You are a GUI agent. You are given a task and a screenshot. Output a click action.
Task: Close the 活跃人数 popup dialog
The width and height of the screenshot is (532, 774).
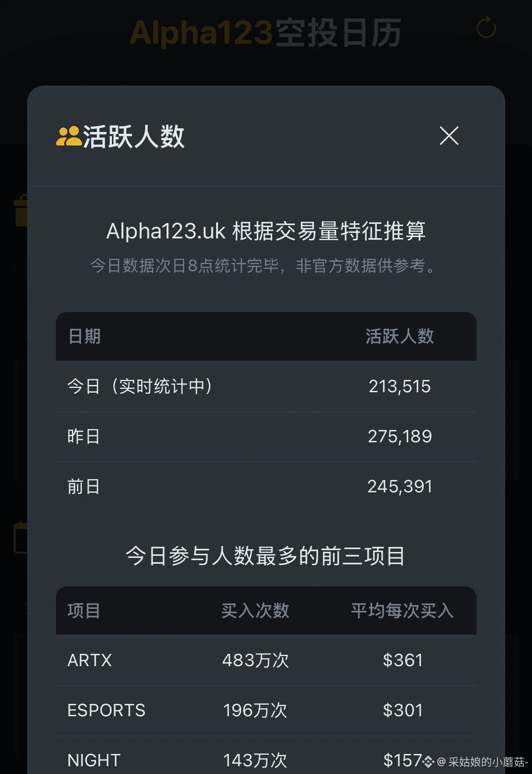pos(449,136)
